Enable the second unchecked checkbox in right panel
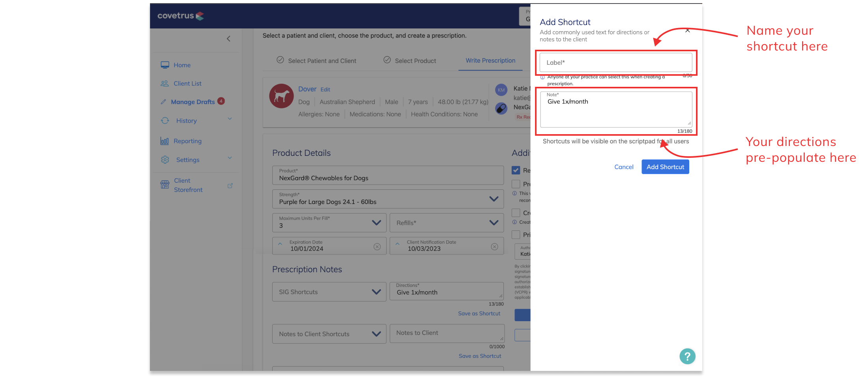 (x=516, y=213)
